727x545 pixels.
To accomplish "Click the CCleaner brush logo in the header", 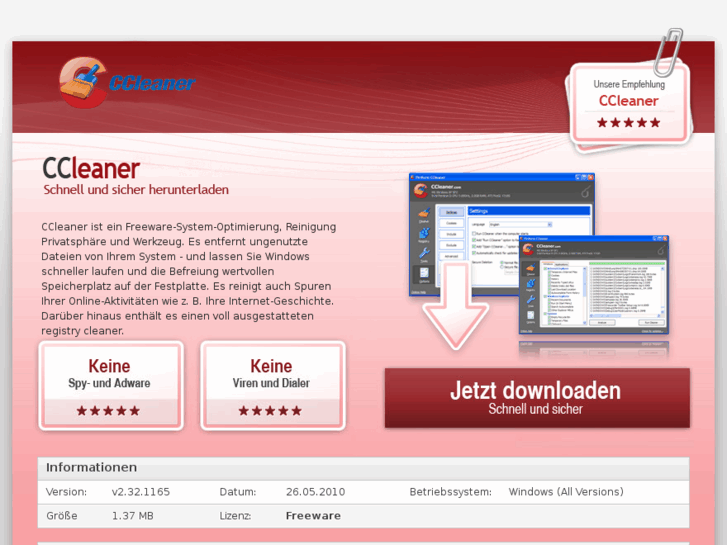I will pyautogui.click(x=83, y=82).
